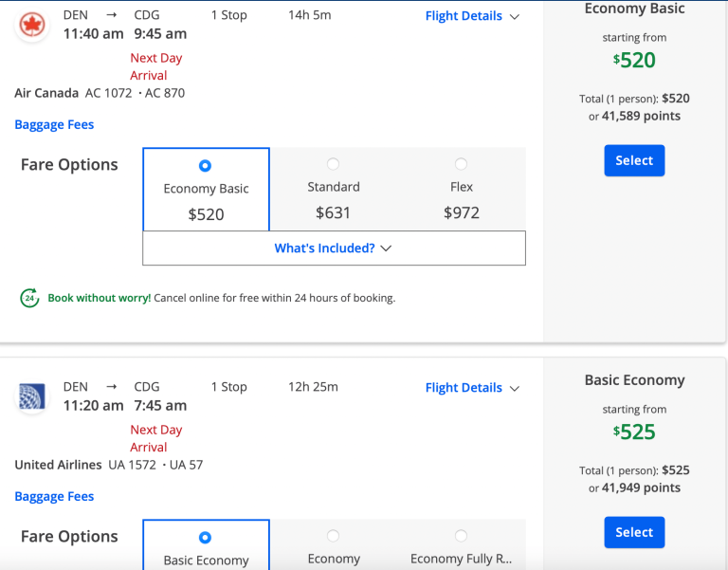The width and height of the screenshot is (728, 570).
Task: Open Baggage Fees for United Airlines flight
Action: pos(54,496)
